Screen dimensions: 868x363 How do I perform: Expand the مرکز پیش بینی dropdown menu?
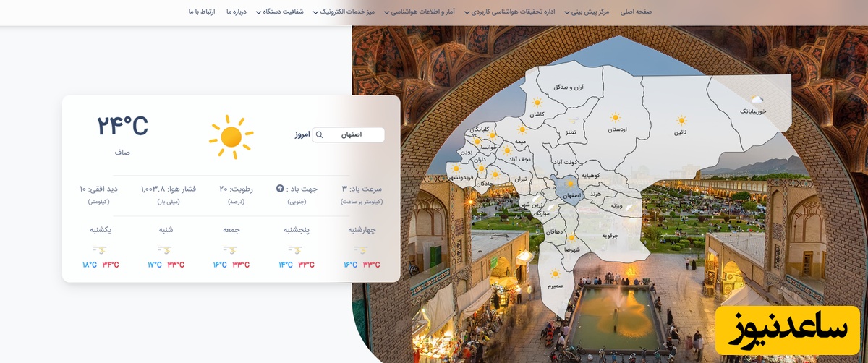[x=584, y=12]
